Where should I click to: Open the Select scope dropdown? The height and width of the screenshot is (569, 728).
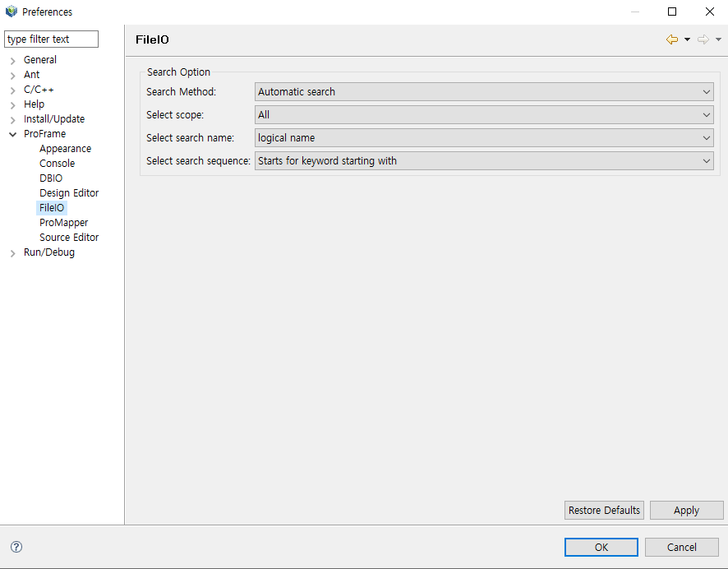[x=484, y=115]
